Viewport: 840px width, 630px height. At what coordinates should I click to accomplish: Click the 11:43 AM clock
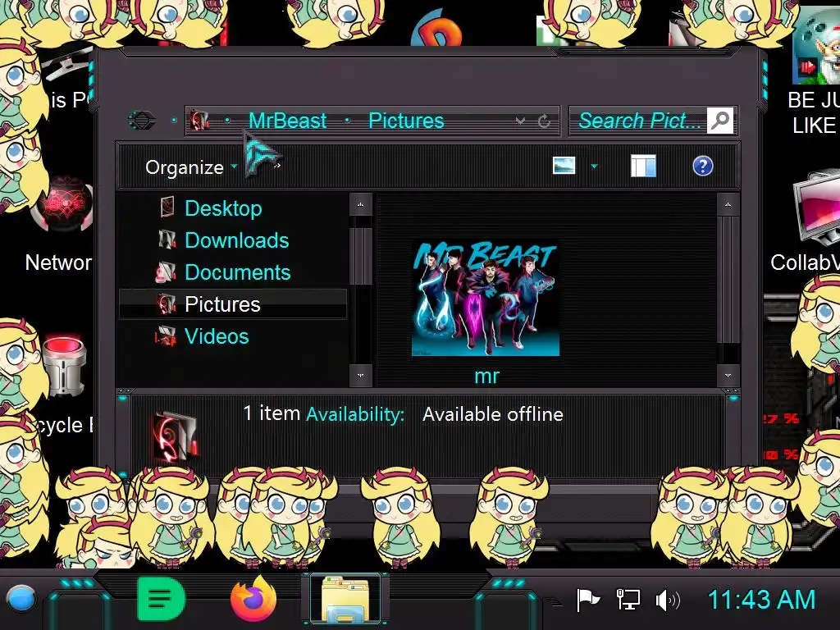point(761,600)
